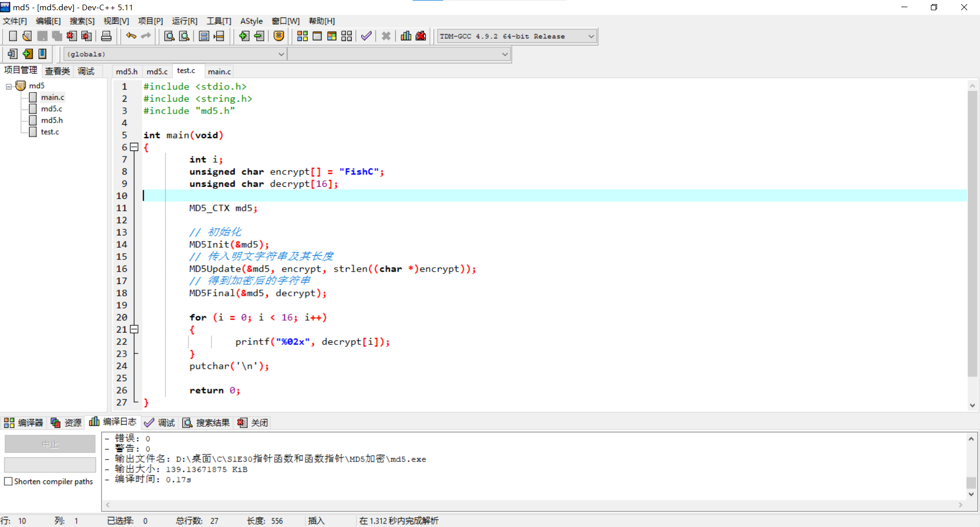
Task: Collapse the for loop fold at line 21
Action: 134,330
